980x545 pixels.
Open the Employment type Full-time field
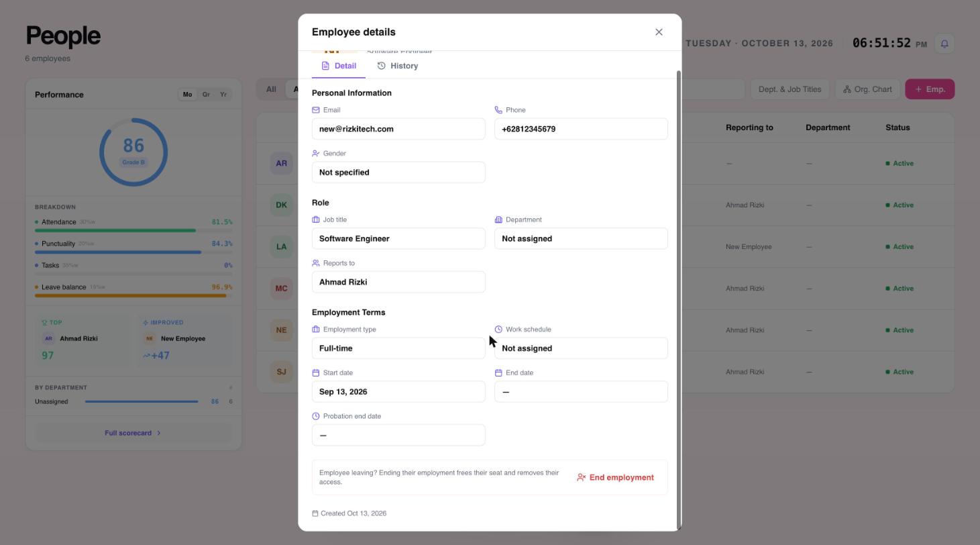[398, 348]
